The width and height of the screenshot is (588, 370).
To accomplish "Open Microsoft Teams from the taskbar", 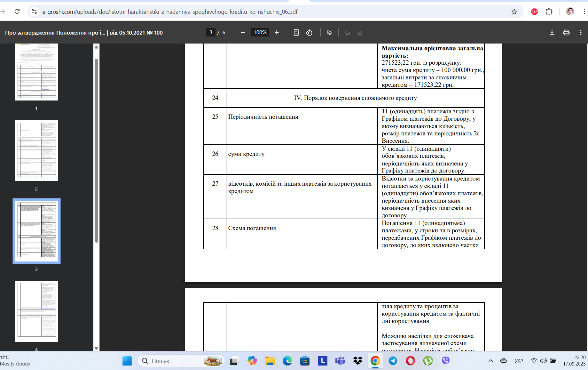I will click(x=340, y=361).
